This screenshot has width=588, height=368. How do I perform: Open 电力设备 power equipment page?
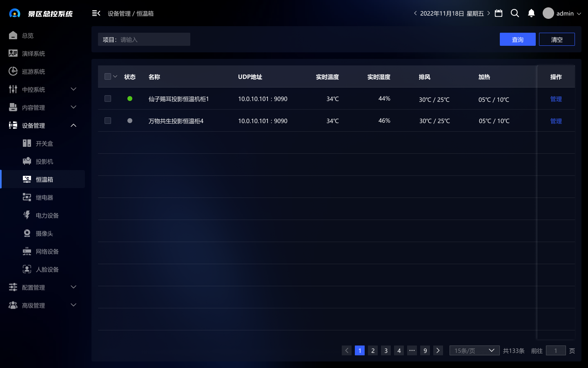pyautogui.click(x=47, y=215)
